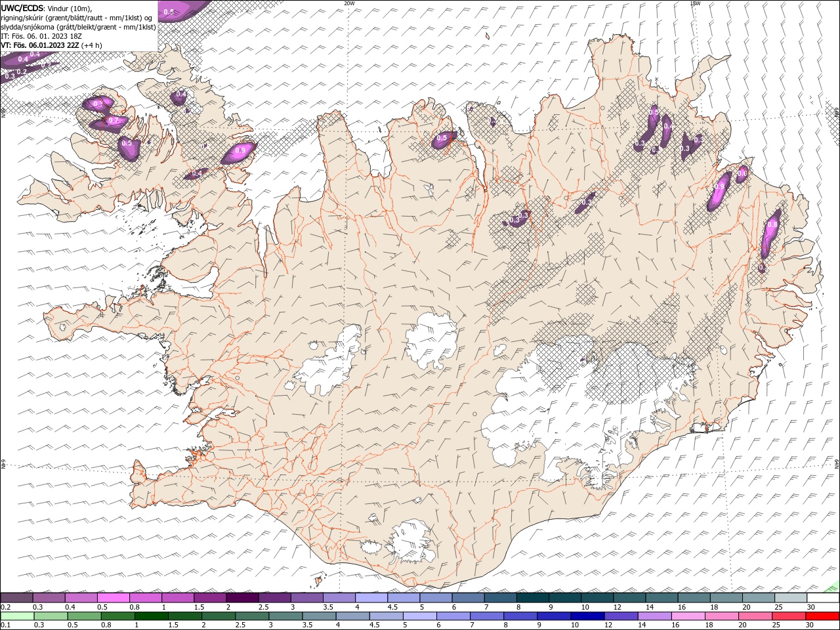Select the light pink 16 swatch in rain scale

(688, 616)
